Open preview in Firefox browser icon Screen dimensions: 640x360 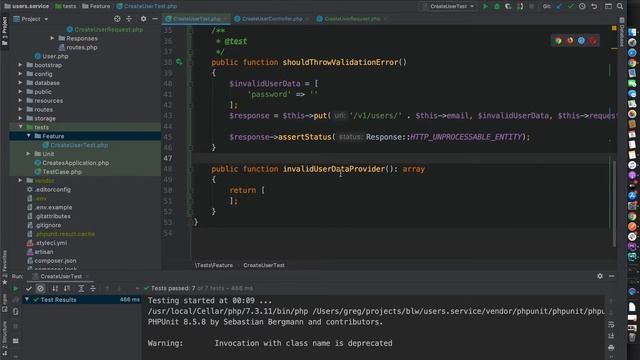pyautogui.click(x=570, y=40)
